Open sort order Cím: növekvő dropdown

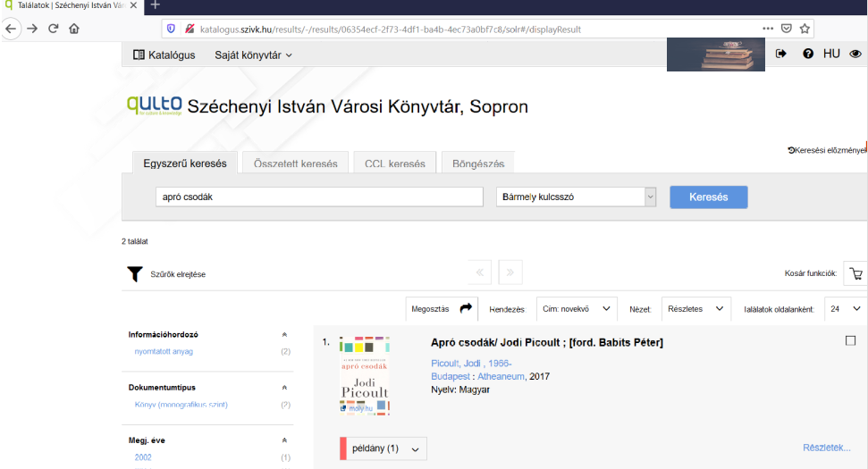(x=576, y=308)
